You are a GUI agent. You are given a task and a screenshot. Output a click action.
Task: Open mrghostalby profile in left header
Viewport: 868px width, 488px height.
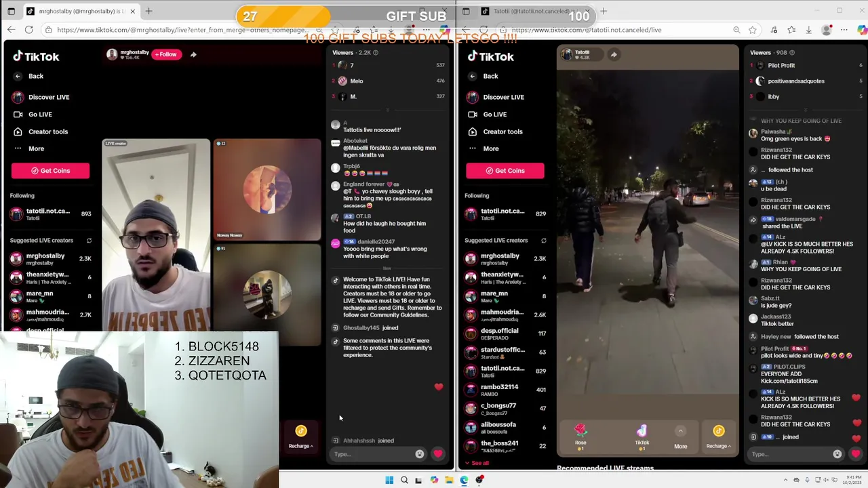[127, 54]
